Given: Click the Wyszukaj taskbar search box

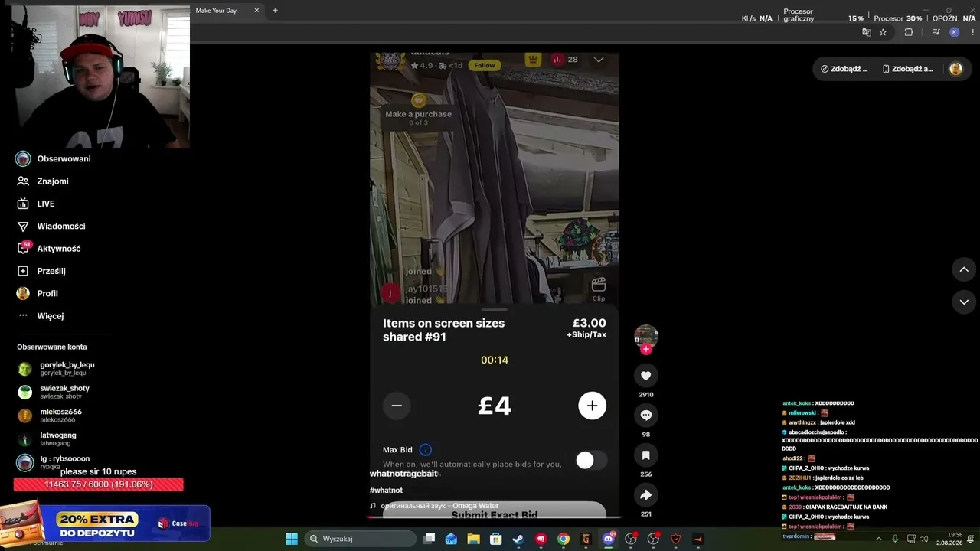Looking at the screenshot, I should tap(361, 539).
